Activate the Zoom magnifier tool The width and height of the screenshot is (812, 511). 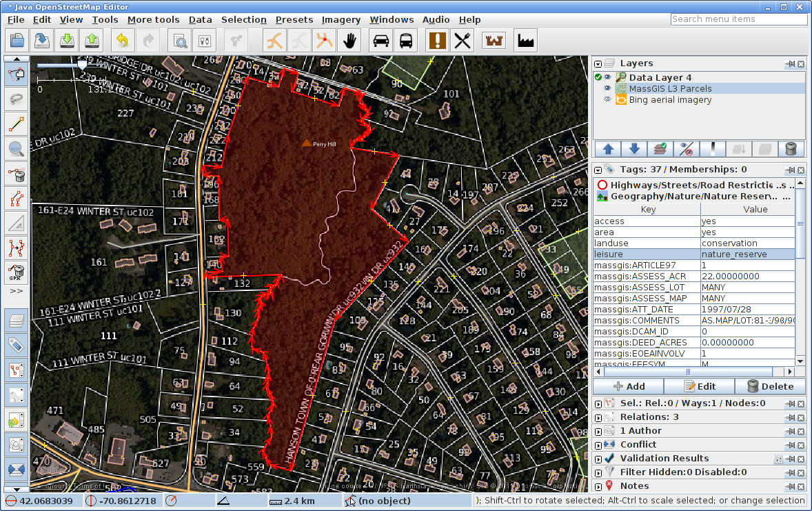[x=17, y=148]
